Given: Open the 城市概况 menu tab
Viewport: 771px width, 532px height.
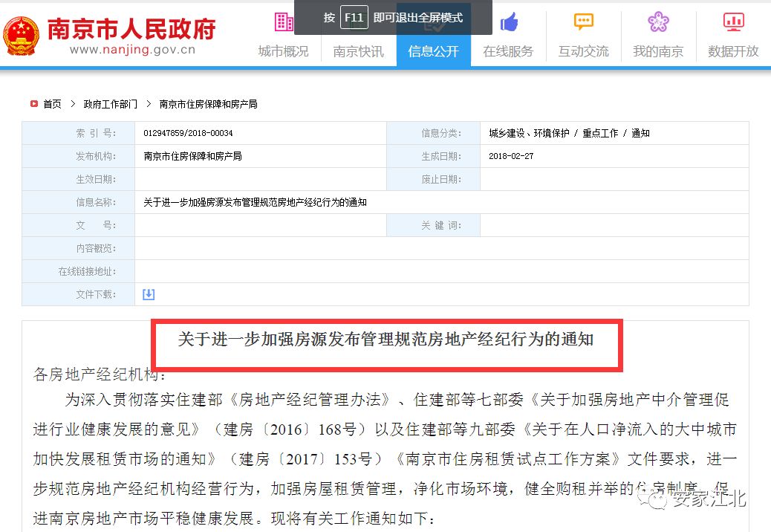Looking at the screenshot, I should 284,51.
